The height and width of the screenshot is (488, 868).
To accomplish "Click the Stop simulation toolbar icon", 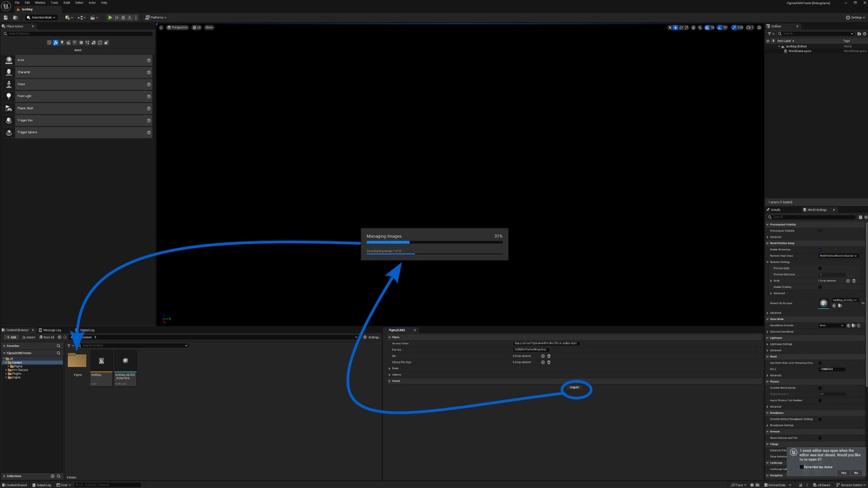I will coord(123,18).
